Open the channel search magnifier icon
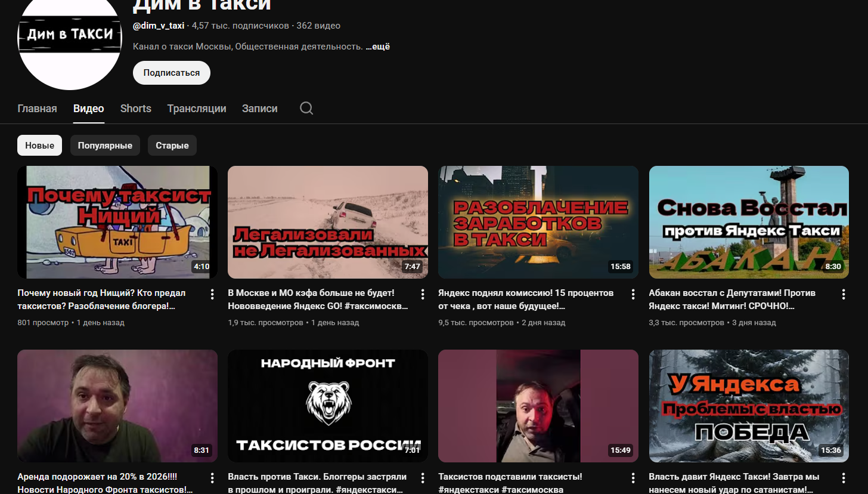 click(x=306, y=108)
